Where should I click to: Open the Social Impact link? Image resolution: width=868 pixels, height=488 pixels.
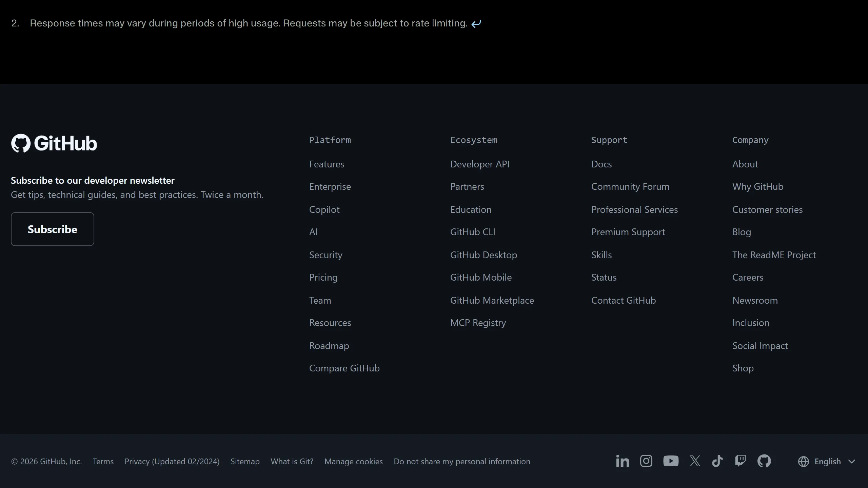click(760, 346)
